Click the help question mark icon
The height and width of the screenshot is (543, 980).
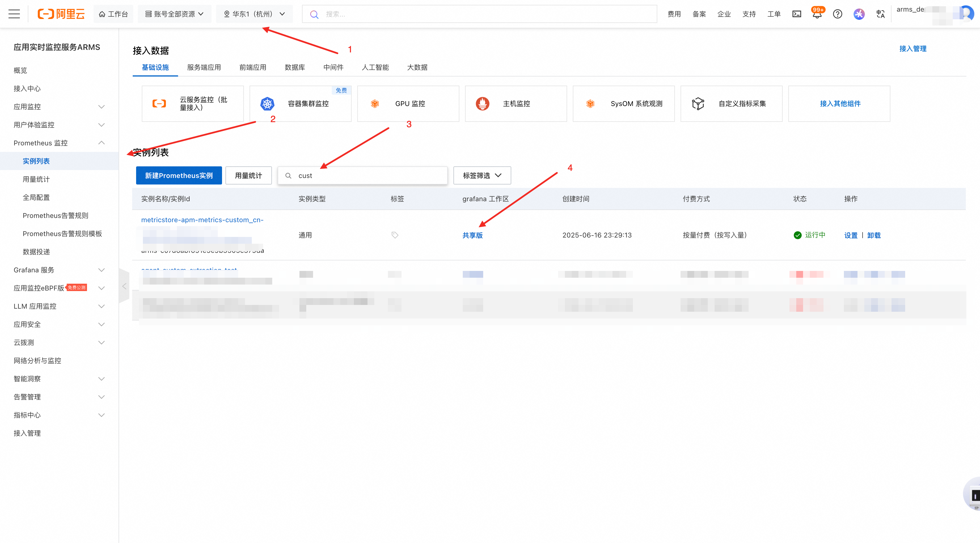coord(837,14)
